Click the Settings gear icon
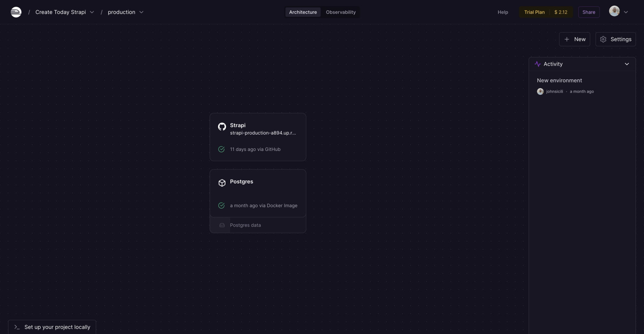This screenshot has width=644, height=334. click(x=603, y=39)
